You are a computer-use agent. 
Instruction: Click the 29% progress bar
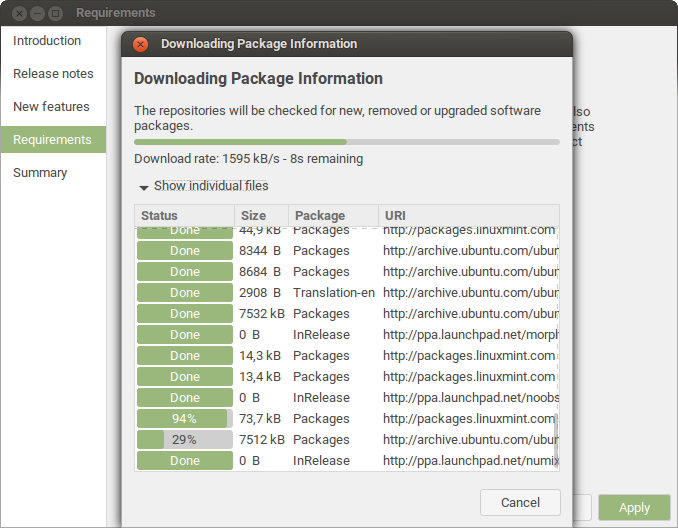(185, 439)
